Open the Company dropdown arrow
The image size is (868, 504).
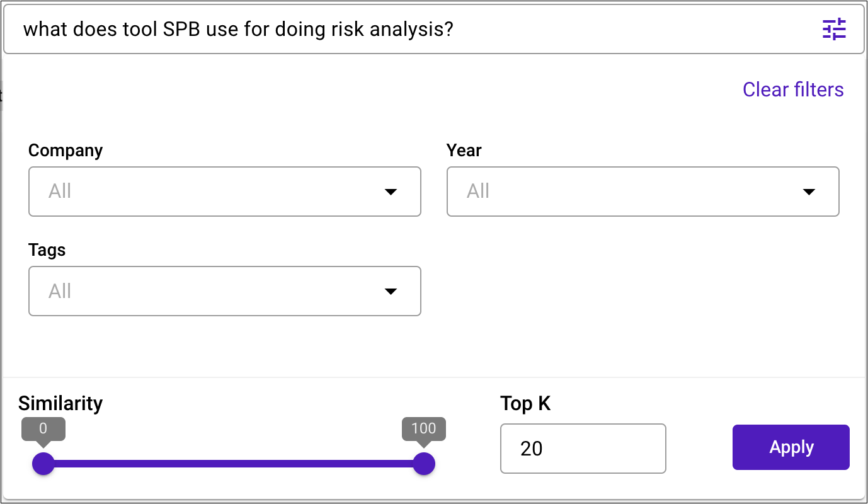(391, 192)
